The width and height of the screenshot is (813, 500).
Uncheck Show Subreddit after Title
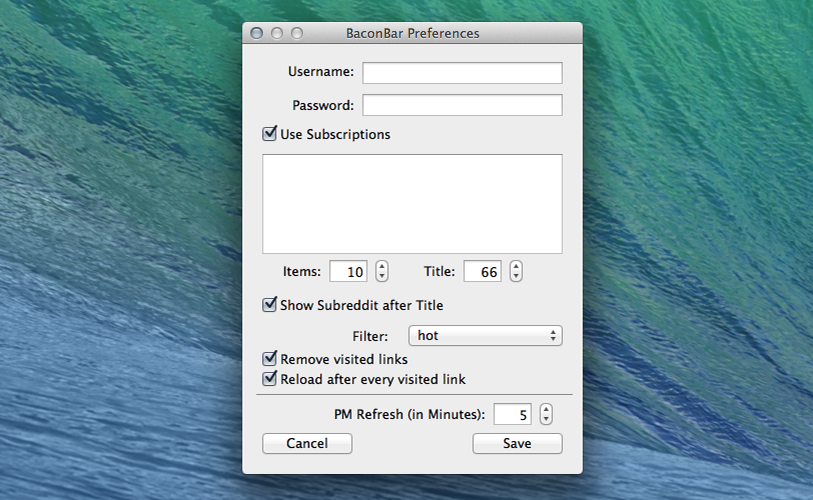(269, 305)
